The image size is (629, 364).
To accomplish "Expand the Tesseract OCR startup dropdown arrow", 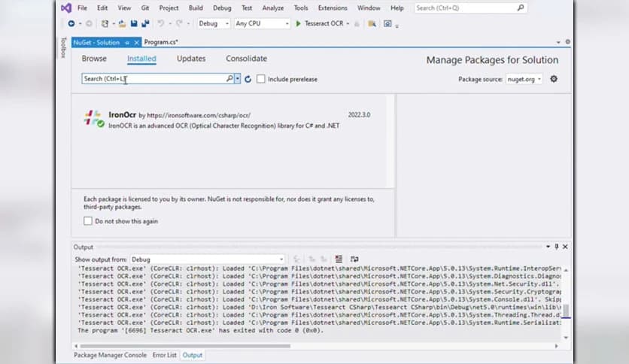I will click(348, 23).
